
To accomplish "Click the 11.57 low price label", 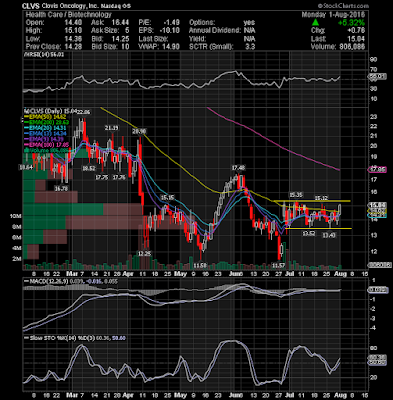I will (279, 265).
